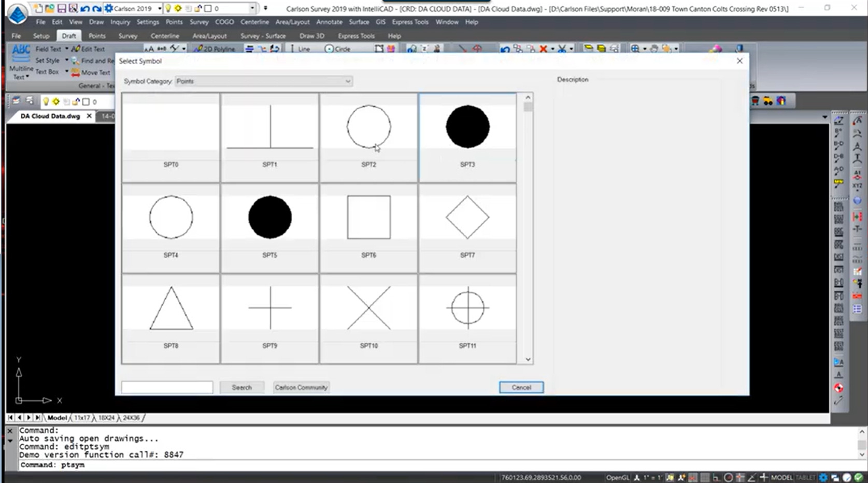Expand the Set Style dropdown arrow
Screen dimensions: 868x483
[x=66, y=60]
